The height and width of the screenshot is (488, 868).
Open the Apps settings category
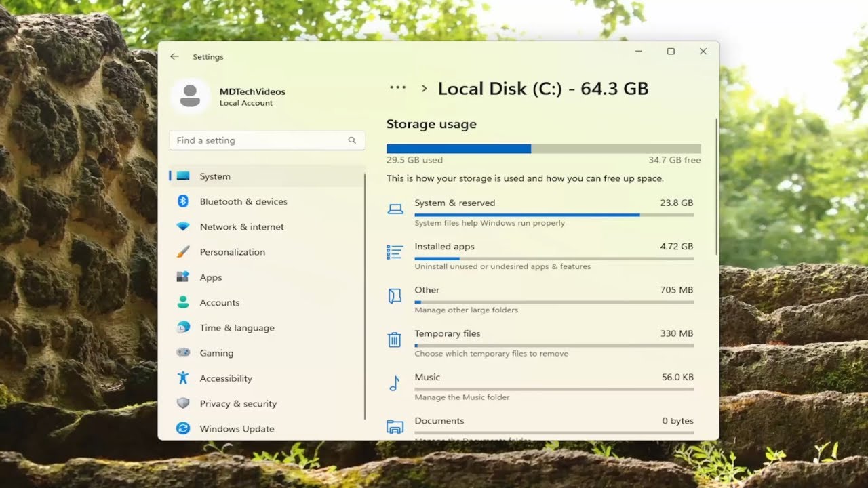coord(267,277)
